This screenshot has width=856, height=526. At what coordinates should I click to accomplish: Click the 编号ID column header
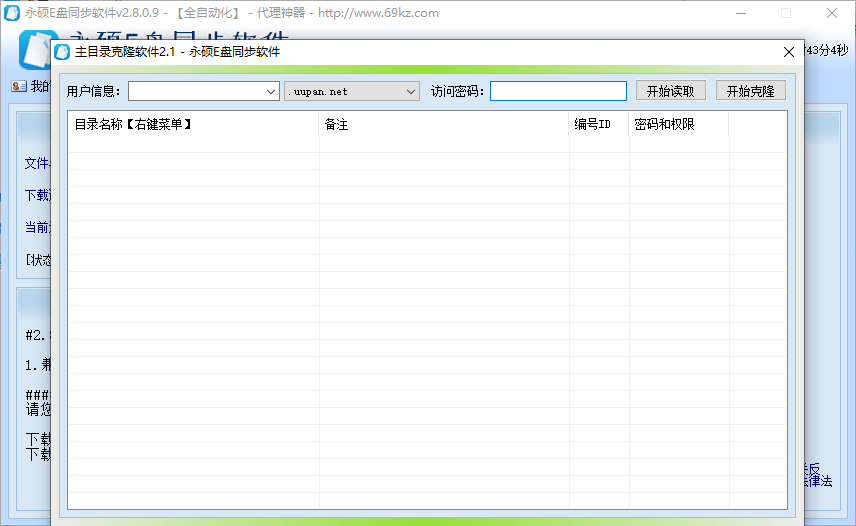(597, 124)
